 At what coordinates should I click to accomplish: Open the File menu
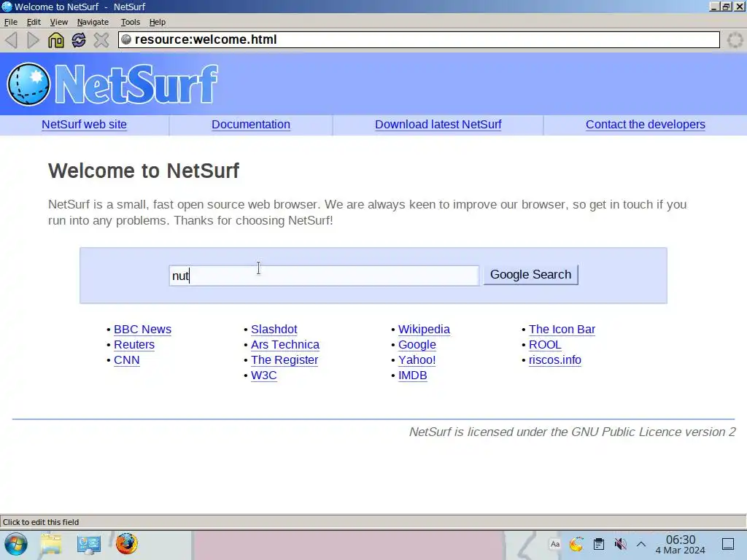click(10, 22)
